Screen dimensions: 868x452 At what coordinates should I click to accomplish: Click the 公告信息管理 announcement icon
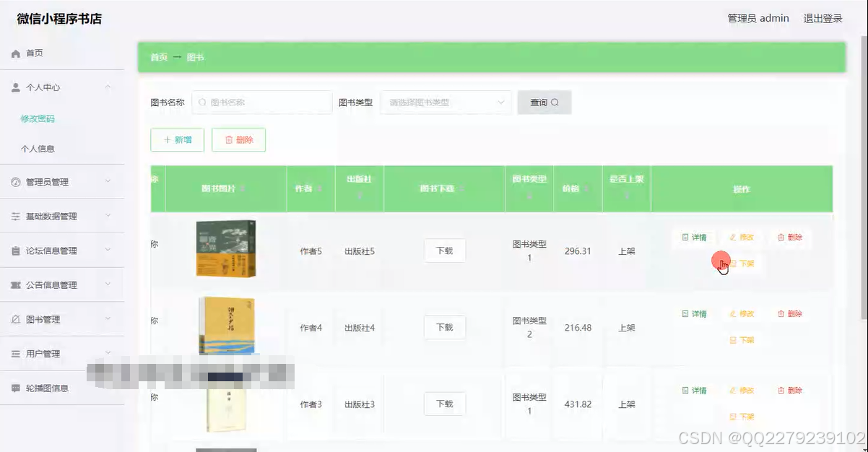tap(17, 284)
